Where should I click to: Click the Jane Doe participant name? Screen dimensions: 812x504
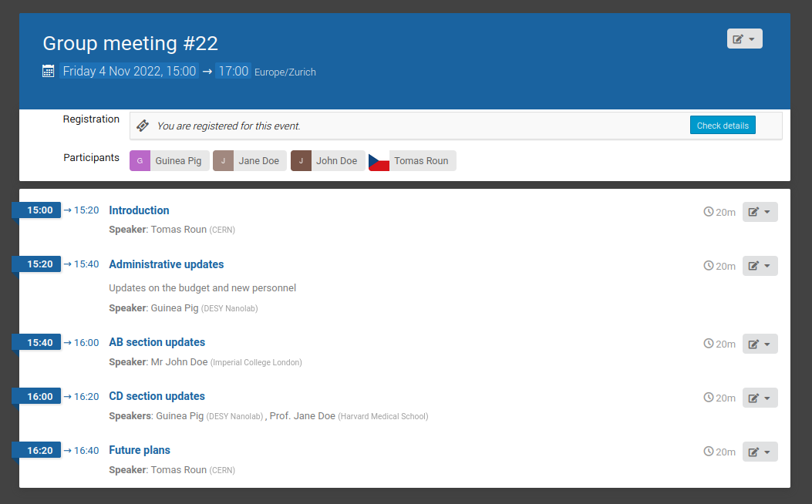(258, 160)
